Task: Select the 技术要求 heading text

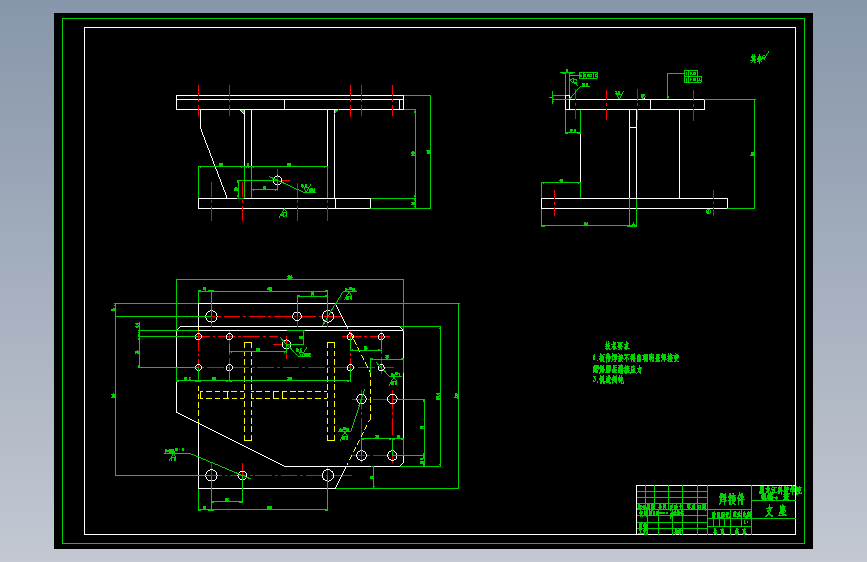Action: [617, 346]
